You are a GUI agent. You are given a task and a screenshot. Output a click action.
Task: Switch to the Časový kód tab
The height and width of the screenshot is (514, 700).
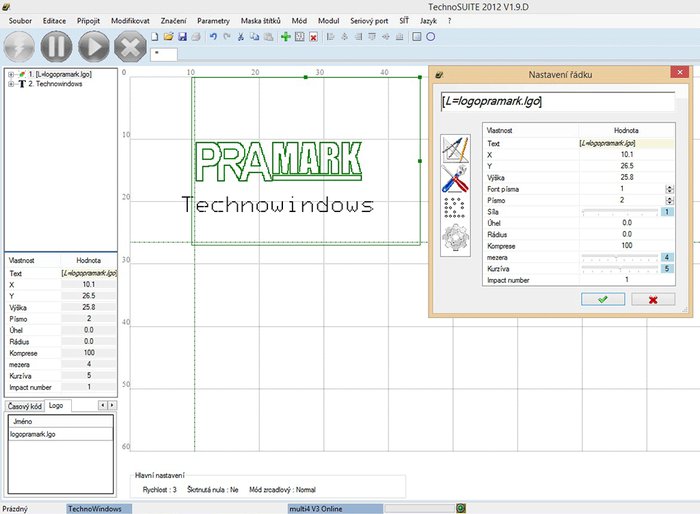tap(25, 406)
